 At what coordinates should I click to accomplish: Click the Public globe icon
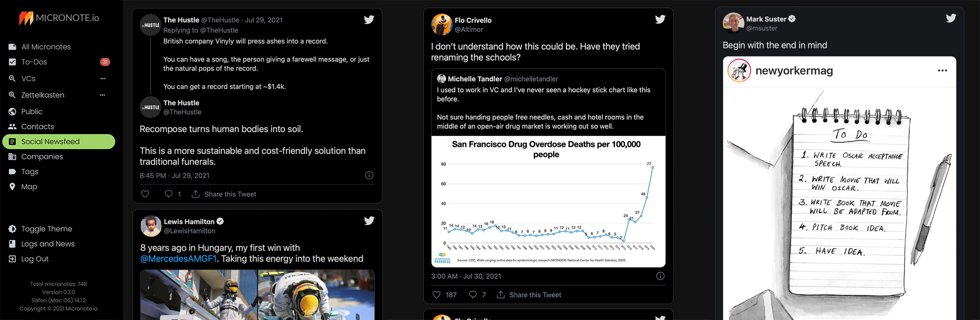(x=12, y=112)
